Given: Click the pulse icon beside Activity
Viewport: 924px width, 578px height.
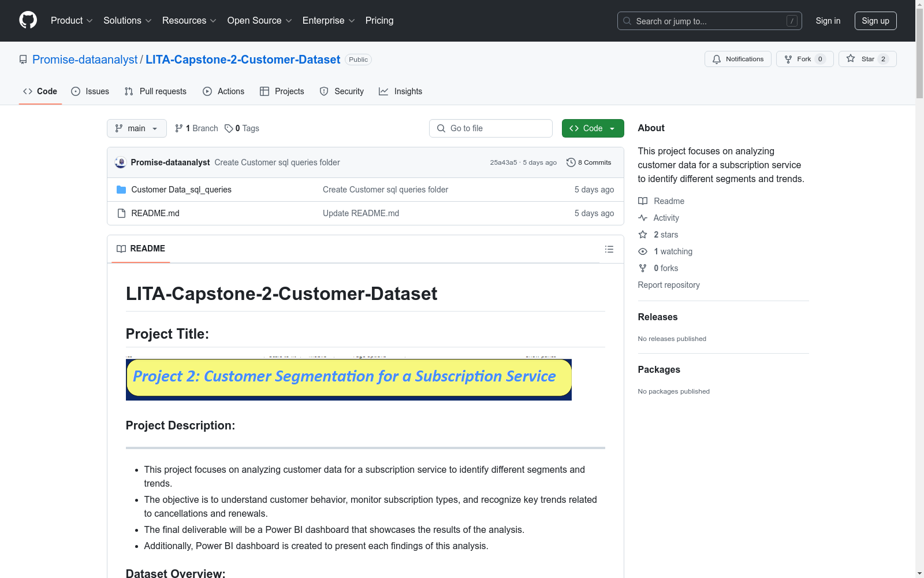Looking at the screenshot, I should coord(643,218).
